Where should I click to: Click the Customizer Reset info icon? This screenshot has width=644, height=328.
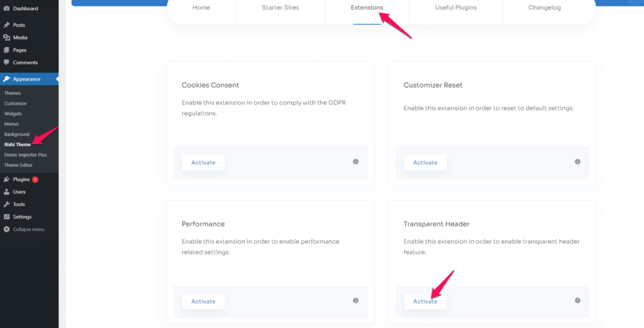(x=577, y=162)
